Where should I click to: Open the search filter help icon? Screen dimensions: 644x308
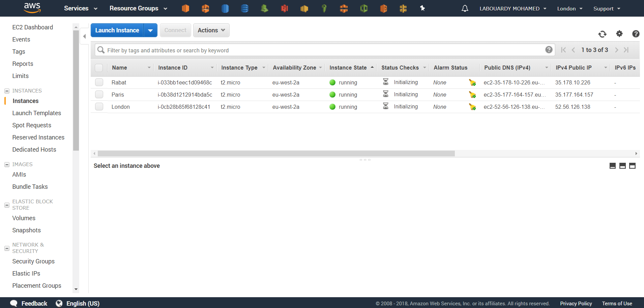coord(549,50)
